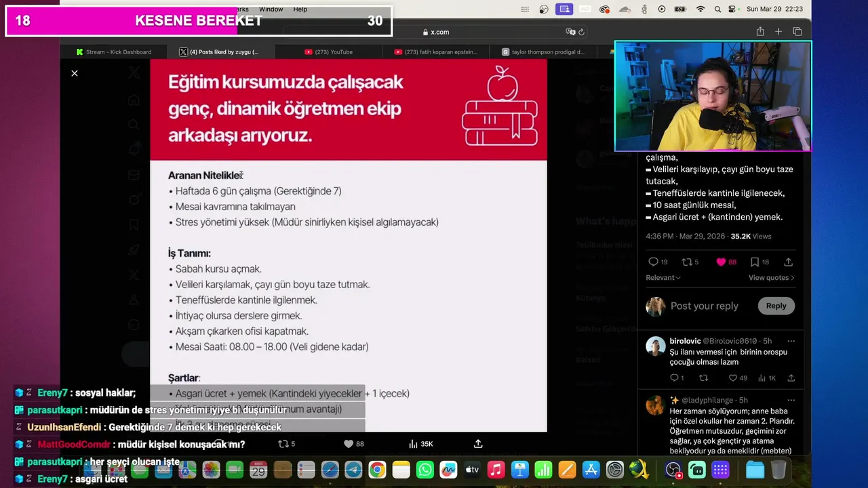
Task: Open ladyphilange avatar thumbnail
Action: pos(655,405)
